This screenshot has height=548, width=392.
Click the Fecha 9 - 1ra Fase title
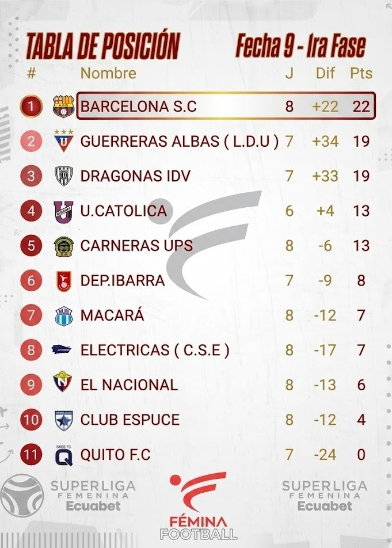[301, 46]
